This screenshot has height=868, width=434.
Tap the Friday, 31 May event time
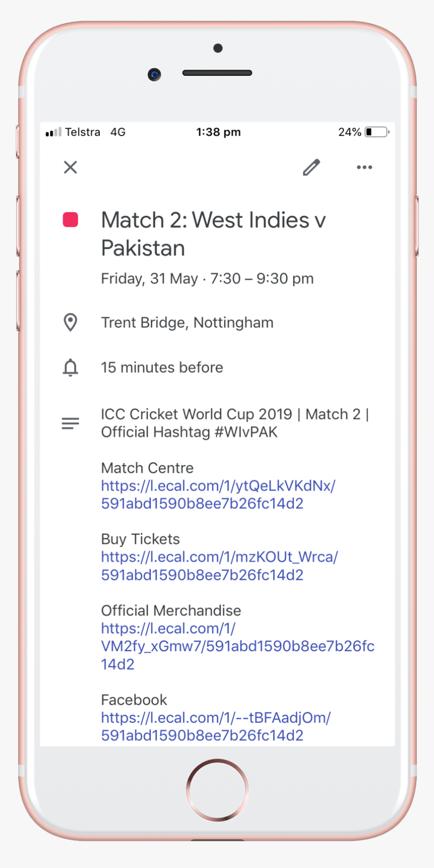[x=207, y=279]
